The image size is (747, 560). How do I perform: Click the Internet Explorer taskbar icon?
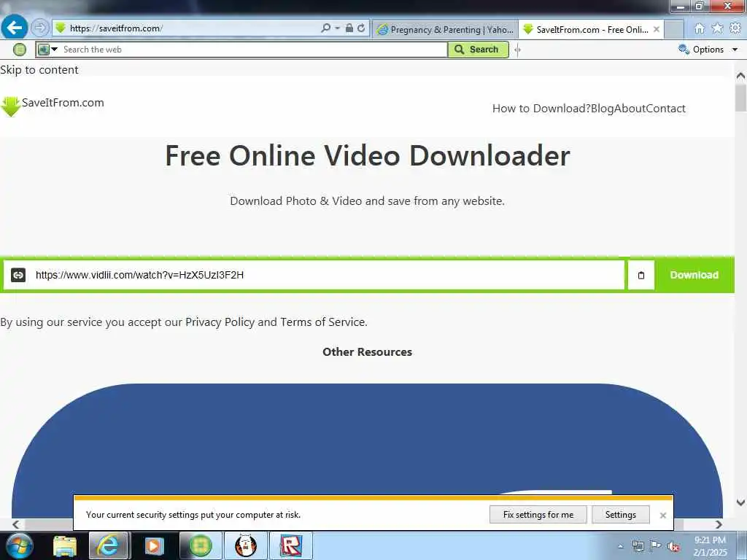[108, 545]
